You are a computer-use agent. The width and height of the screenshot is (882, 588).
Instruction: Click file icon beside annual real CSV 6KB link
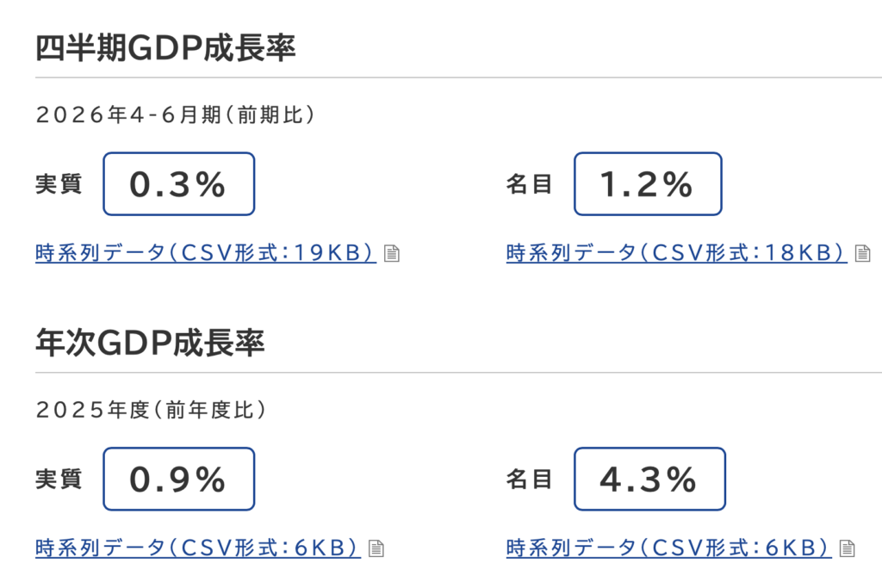[x=376, y=548]
